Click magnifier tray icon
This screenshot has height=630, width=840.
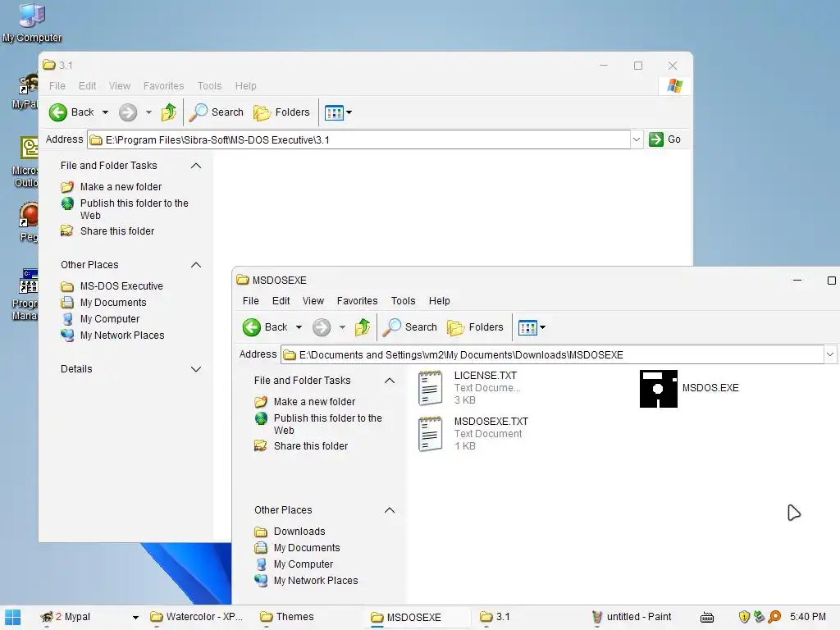point(774,617)
